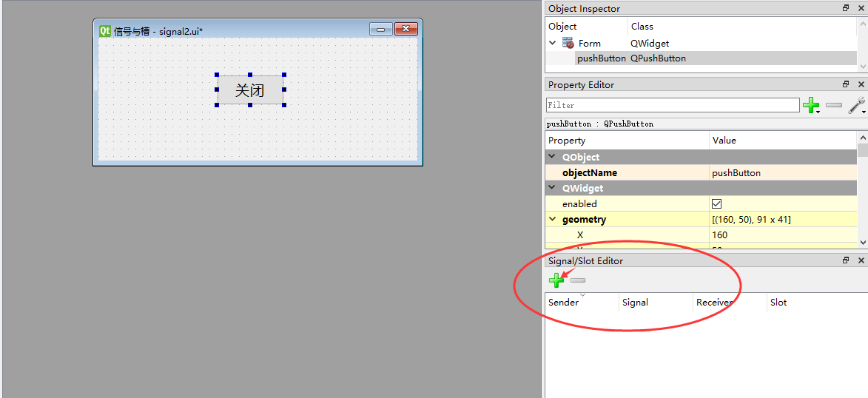Viewport: 868px width, 398px height.
Task: Select the 关闭 push button on the form
Action: (x=250, y=90)
